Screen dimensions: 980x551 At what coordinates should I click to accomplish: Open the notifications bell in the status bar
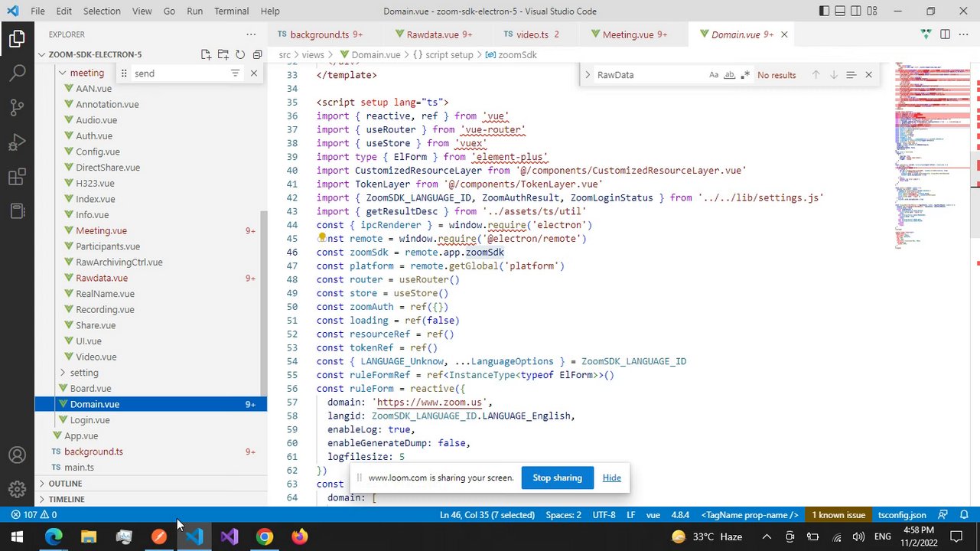964,515
